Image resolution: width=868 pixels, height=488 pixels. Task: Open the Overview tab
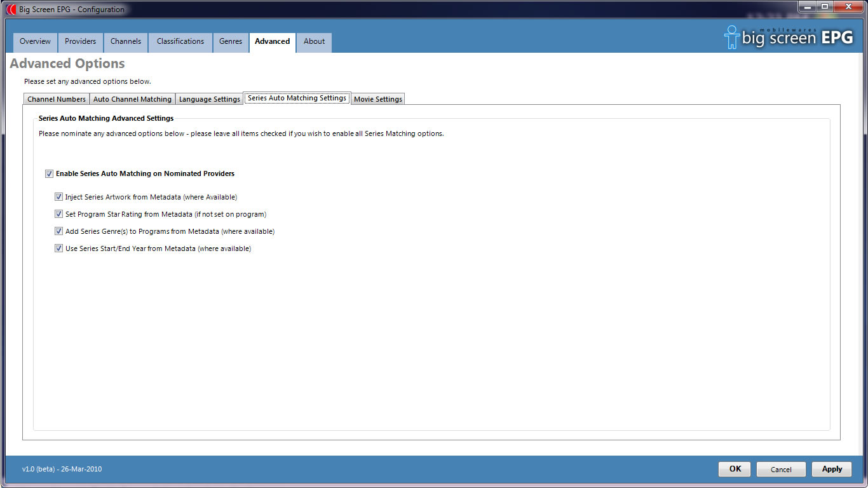35,42
